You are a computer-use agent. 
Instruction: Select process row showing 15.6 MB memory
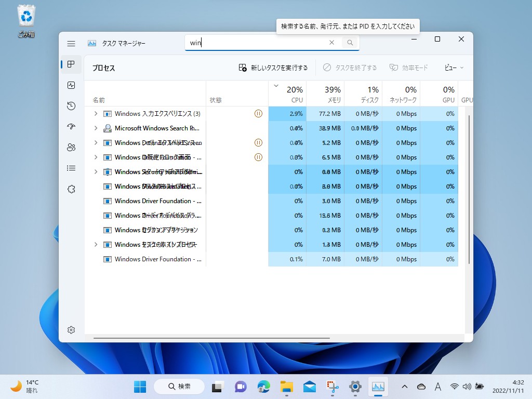coord(271,216)
